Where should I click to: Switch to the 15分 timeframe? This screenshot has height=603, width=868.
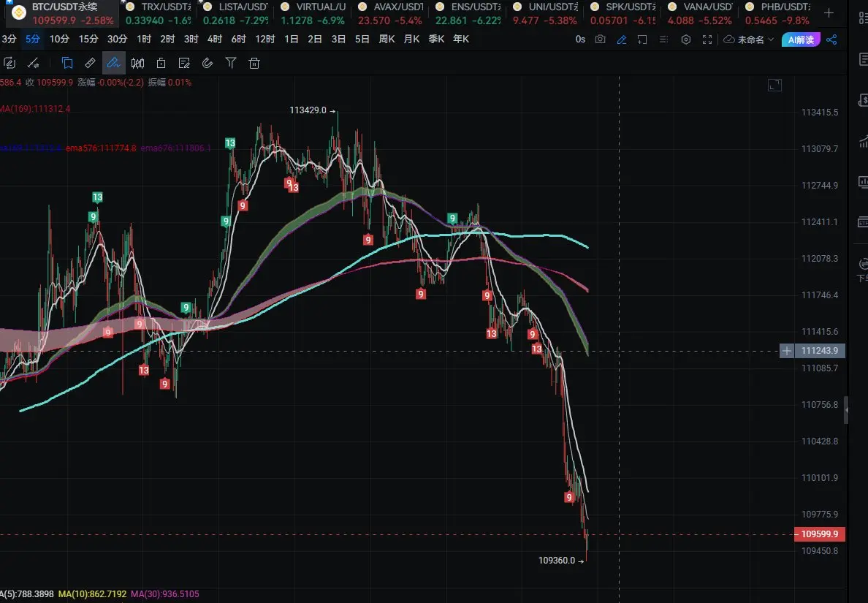pos(88,39)
